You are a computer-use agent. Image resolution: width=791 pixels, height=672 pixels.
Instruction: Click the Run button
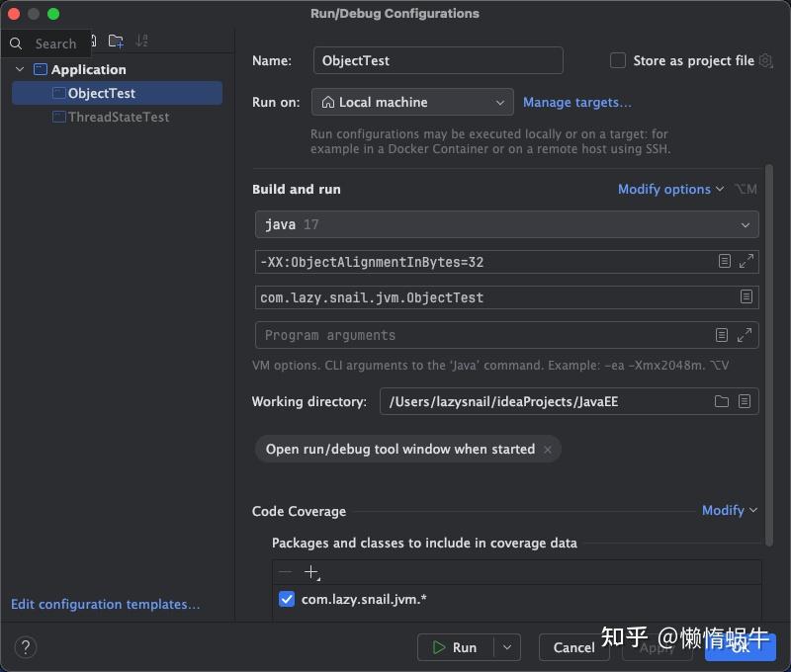456,647
